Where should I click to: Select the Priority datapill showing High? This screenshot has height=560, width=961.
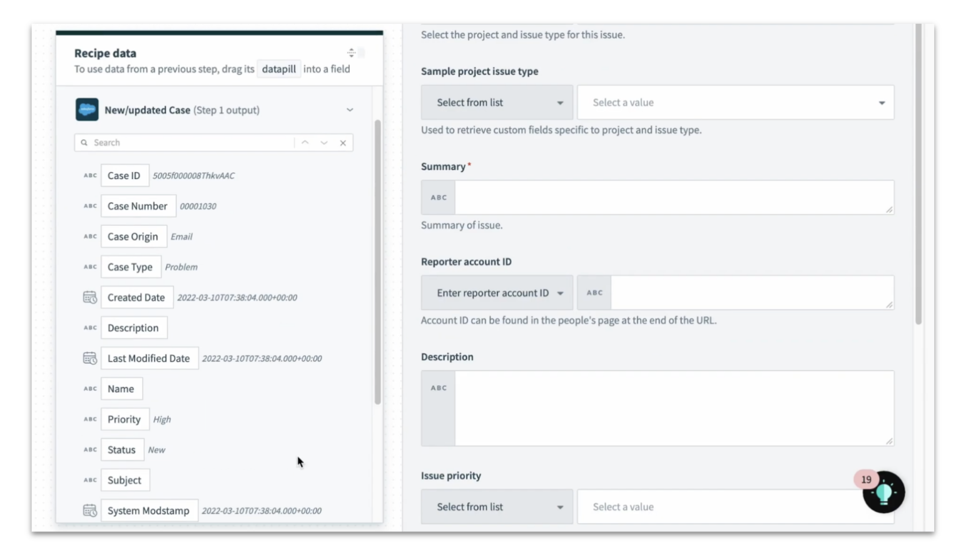pos(125,419)
